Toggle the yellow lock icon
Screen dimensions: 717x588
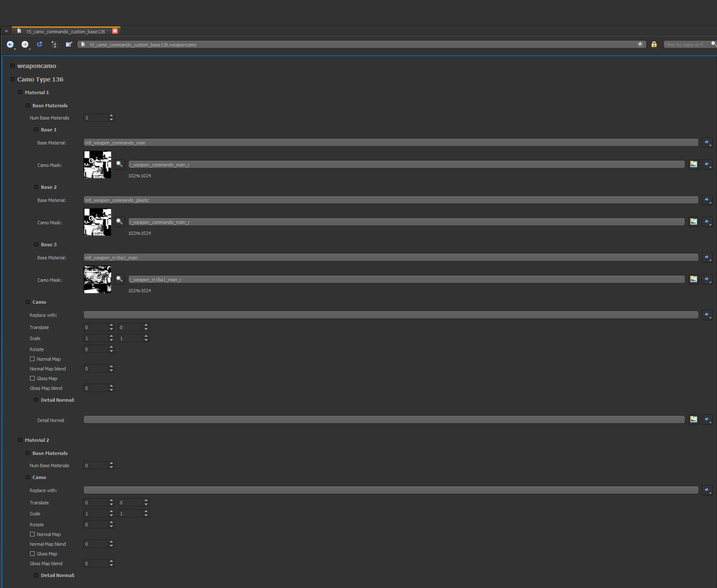point(654,44)
